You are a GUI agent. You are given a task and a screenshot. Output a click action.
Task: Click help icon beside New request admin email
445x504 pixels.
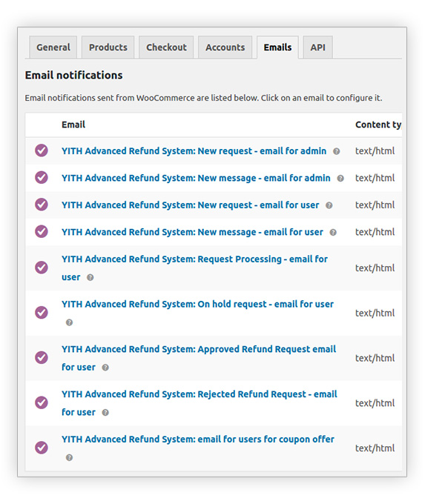click(x=336, y=151)
